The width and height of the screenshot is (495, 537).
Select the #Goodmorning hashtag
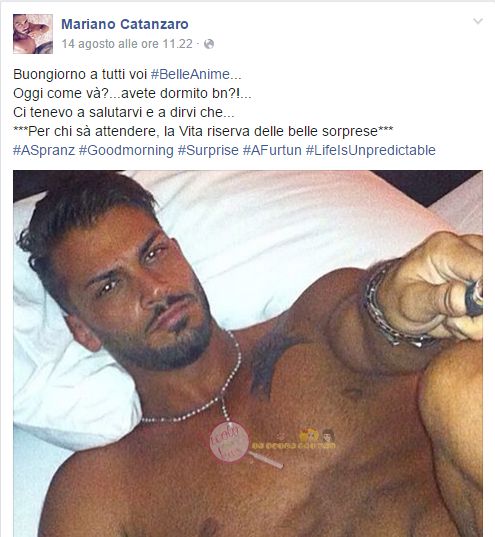pyautogui.click(x=126, y=150)
